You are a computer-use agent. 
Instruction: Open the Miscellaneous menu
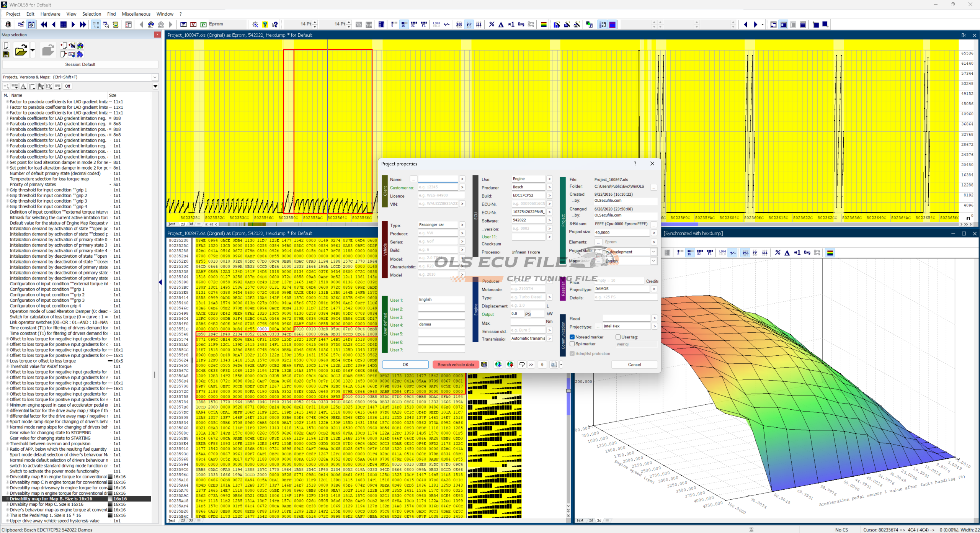(x=136, y=14)
